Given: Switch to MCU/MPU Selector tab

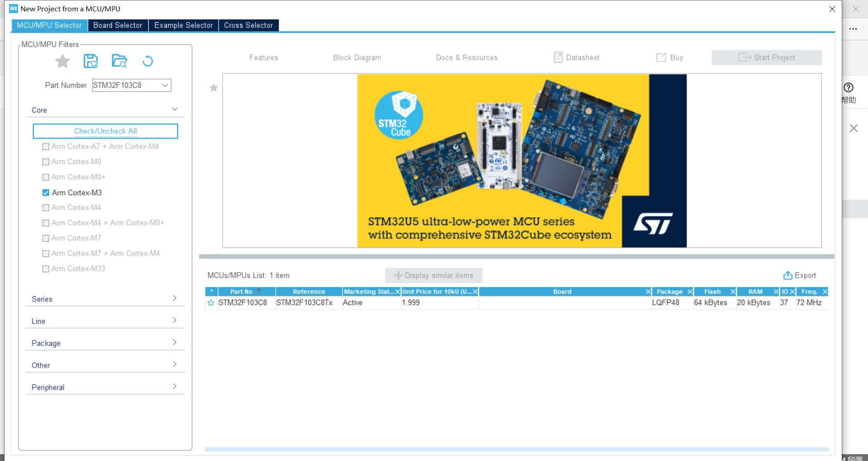Looking at the screenshot, I should [x=49, y=25].
